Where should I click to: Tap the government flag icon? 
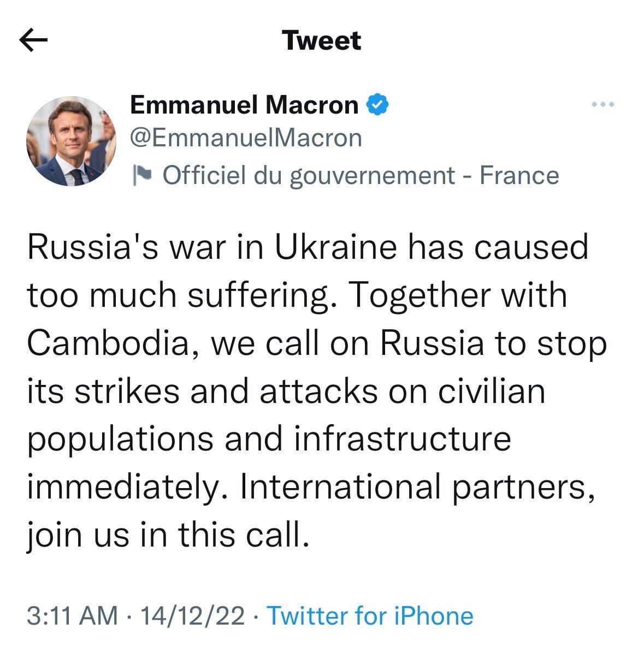142,175
